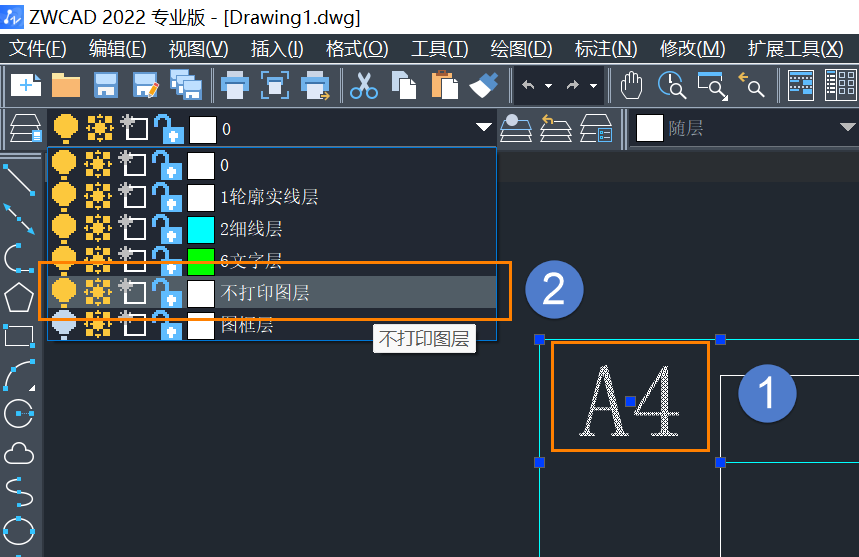Select the Spline tool
Viewport: 859px width, 557px height.
(x=19, y=492)
